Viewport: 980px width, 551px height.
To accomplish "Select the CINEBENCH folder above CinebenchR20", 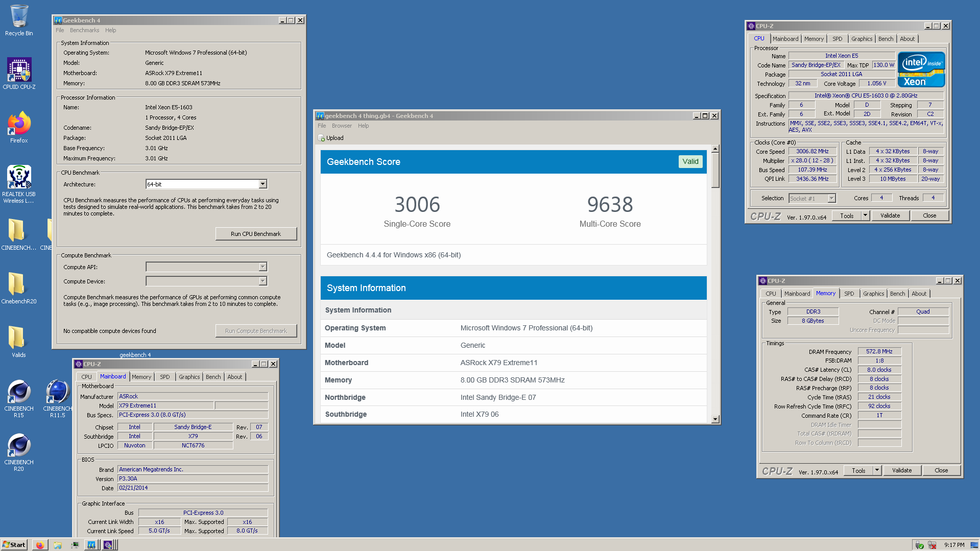I will pos(19,234).
